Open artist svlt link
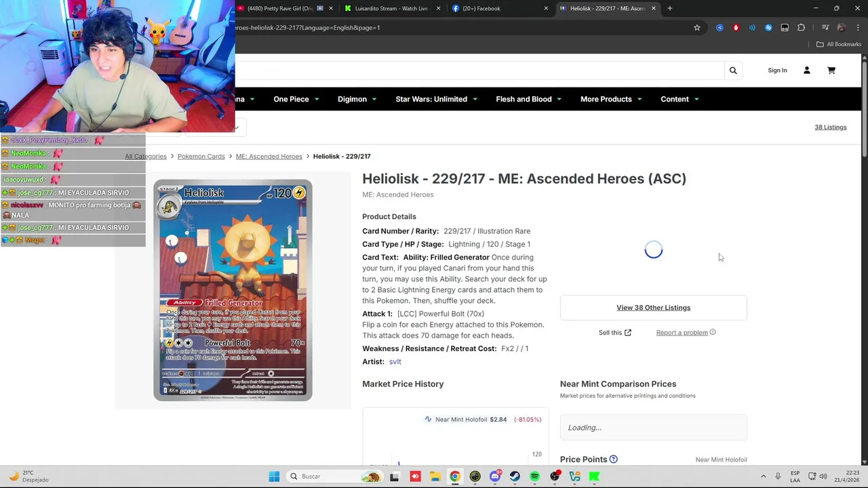 [395, 362]
